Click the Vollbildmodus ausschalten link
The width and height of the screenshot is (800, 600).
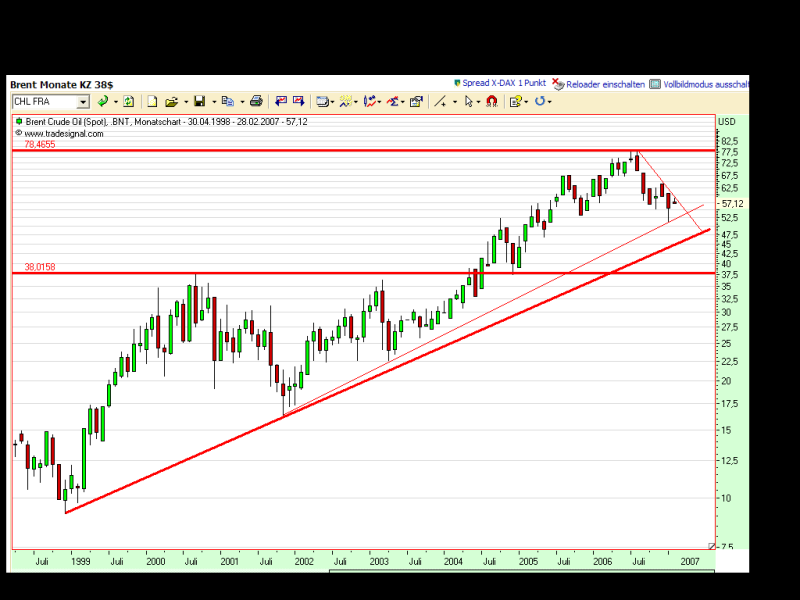(706, 85)
